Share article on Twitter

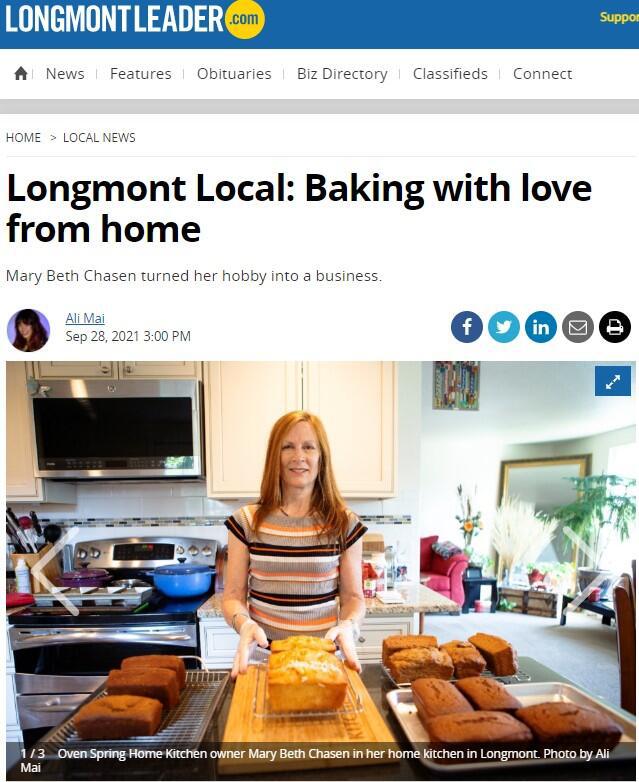click(x=503, y=327)
